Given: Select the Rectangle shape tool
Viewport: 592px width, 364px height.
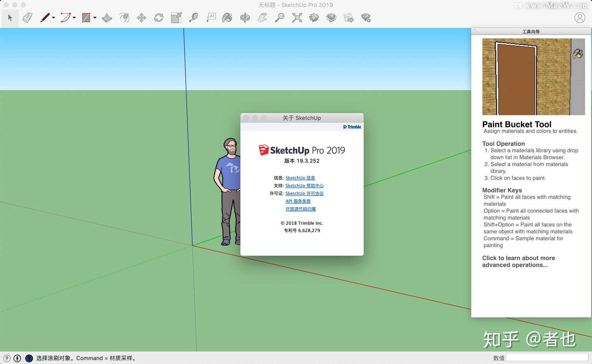Looking at the screenshot, I should [86, 18].
